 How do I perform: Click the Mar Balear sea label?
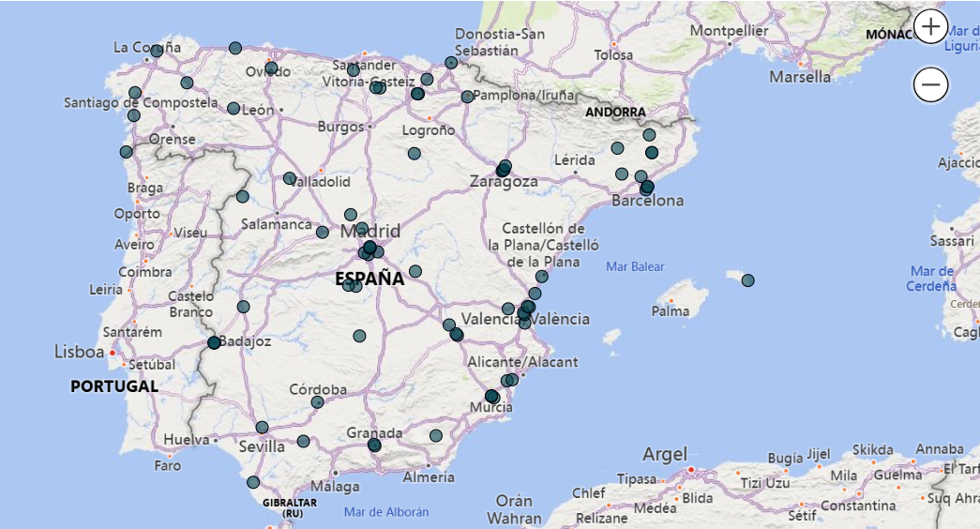coord(635,266)
